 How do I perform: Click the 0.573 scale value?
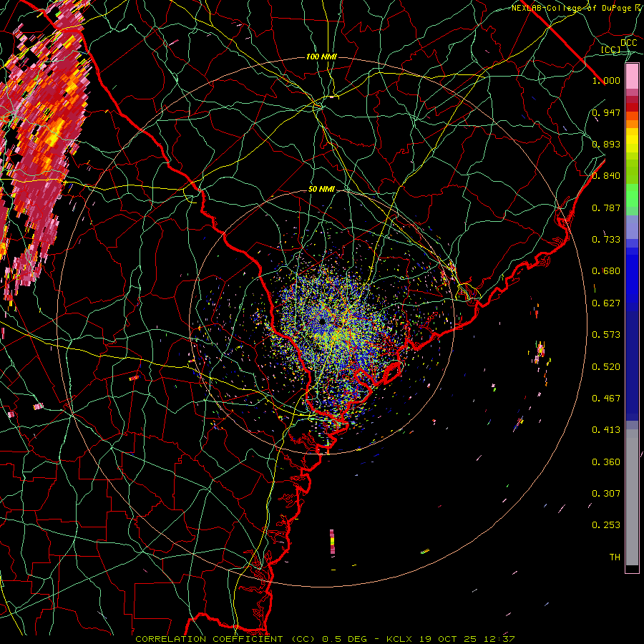coord(606,335)
